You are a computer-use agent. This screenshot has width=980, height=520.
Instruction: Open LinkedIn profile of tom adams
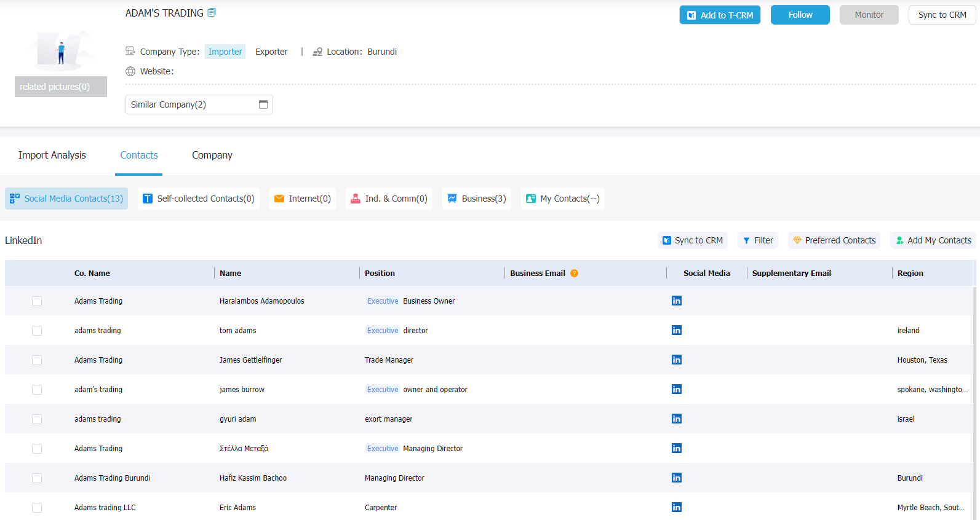(677, 330)
